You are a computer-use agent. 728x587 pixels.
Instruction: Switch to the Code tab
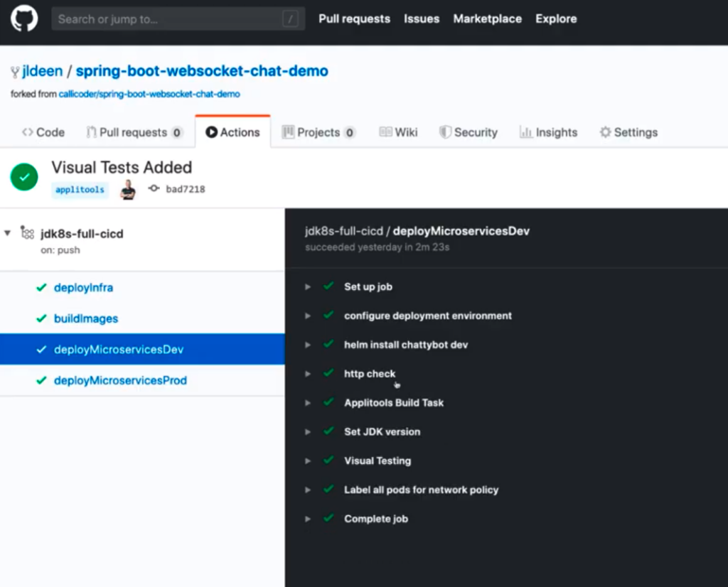pyautogui.click(x=43, y=132)
